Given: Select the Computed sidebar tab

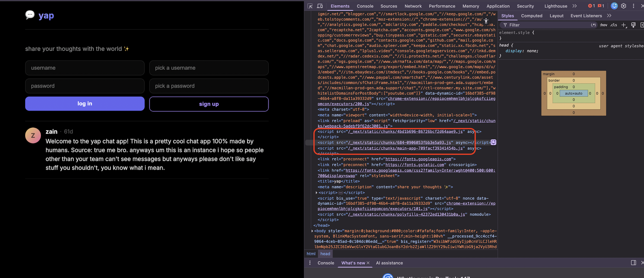Looking at the screenshot, I should coord(531,16).
